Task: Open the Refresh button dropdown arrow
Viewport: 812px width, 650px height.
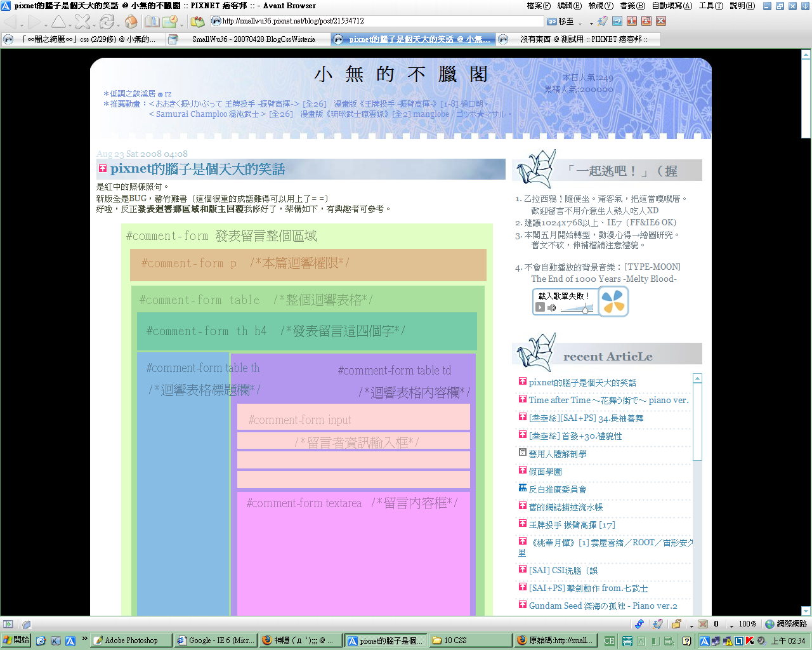Action: (x=117, y=25)
